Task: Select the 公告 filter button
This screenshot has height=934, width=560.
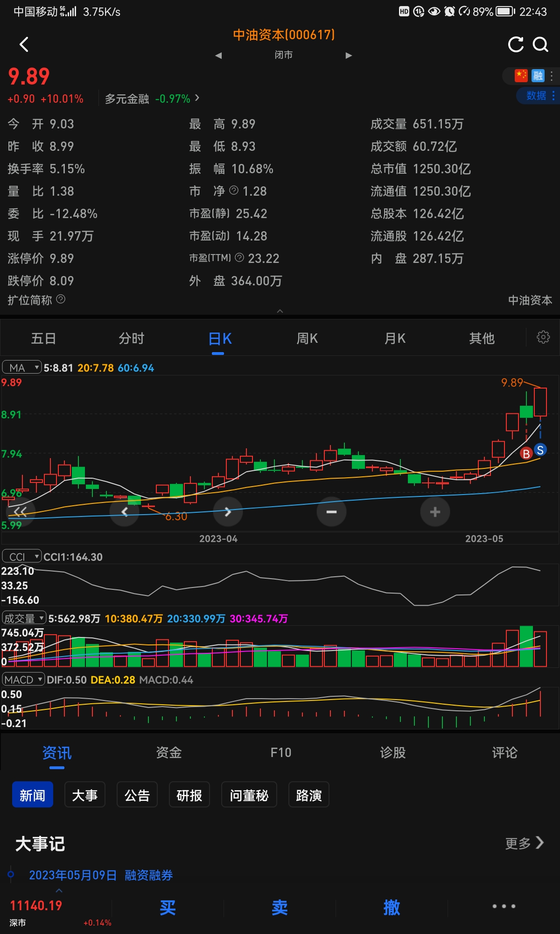Action: (x=137, y=795)
